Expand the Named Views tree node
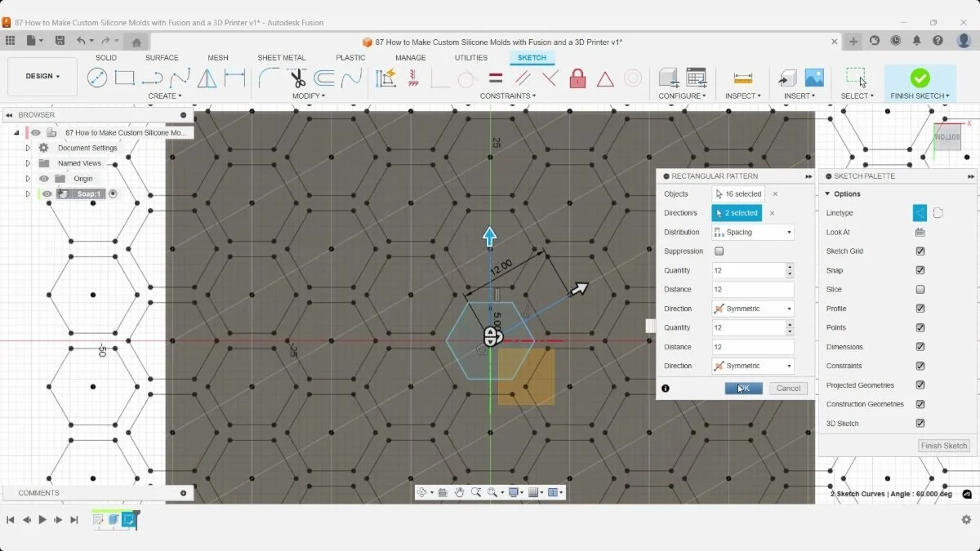Screen dimensions: 980x551 (x=28, y=163)
